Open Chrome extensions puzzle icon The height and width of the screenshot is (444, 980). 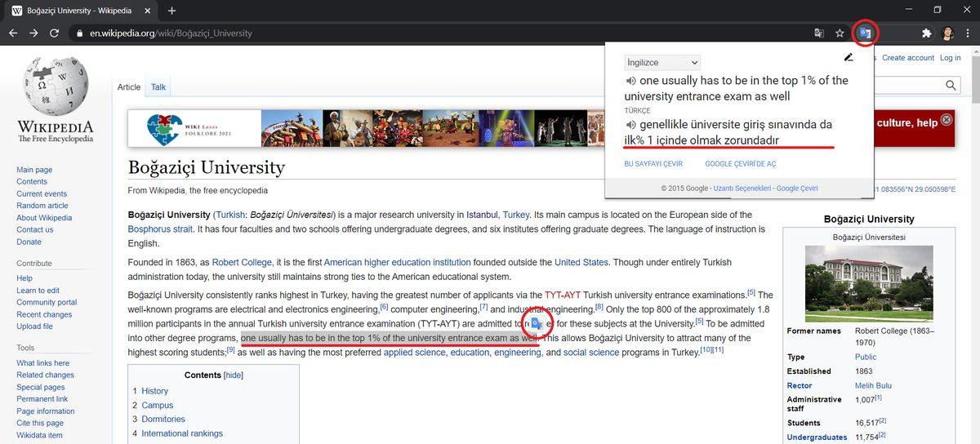coord(926,33)
